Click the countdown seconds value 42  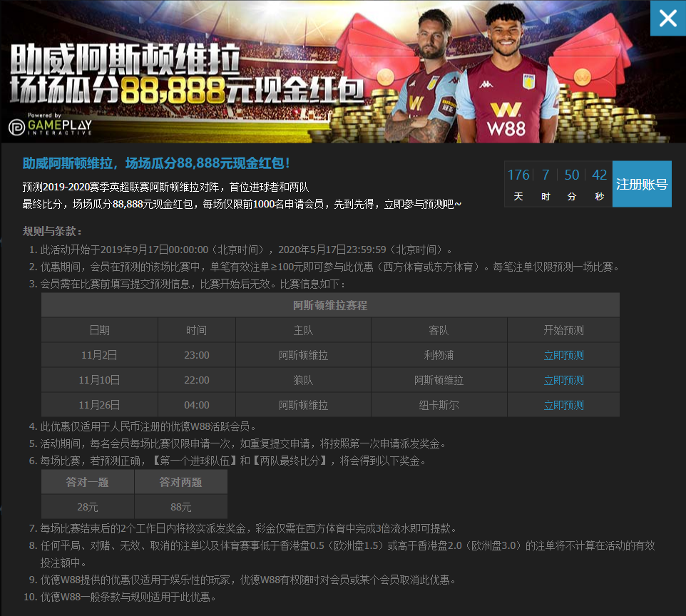(x=600, y=175)
